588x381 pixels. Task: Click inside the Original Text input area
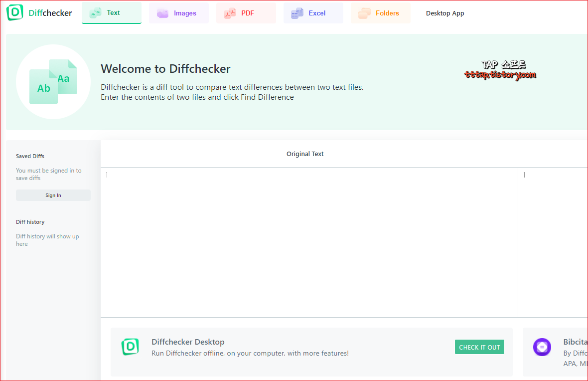click(309, 242)
